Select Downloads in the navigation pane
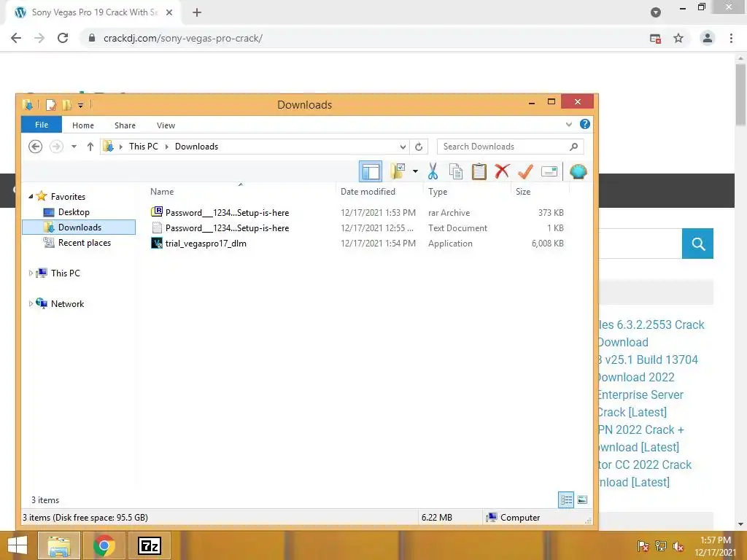Screen dimensions: 747x560 point(79,227)
